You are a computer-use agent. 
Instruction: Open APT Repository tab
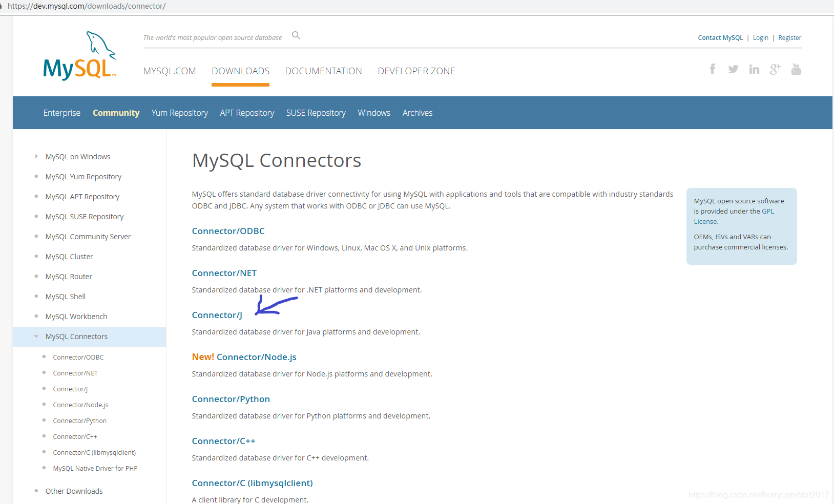pyautogui.click(x=247, y=113)
